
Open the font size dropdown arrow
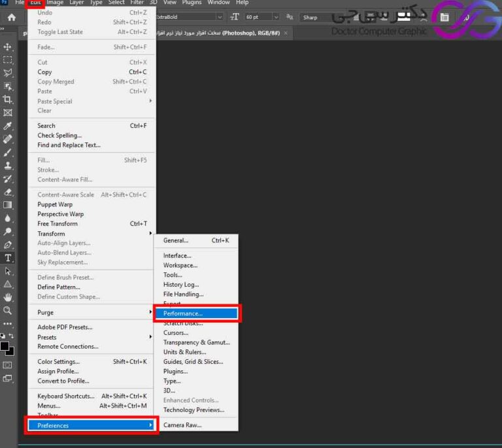(x=276, y=17)
